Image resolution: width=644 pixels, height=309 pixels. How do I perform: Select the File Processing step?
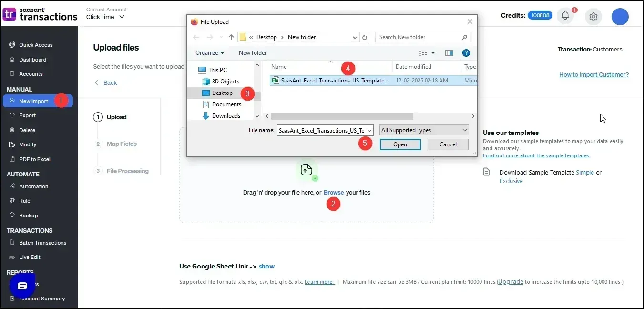(x=122, y=171)
